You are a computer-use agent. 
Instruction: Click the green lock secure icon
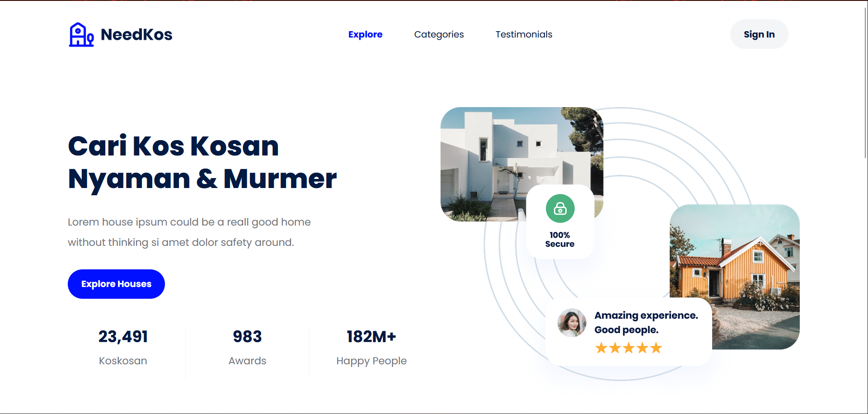(x=560, y=208)
